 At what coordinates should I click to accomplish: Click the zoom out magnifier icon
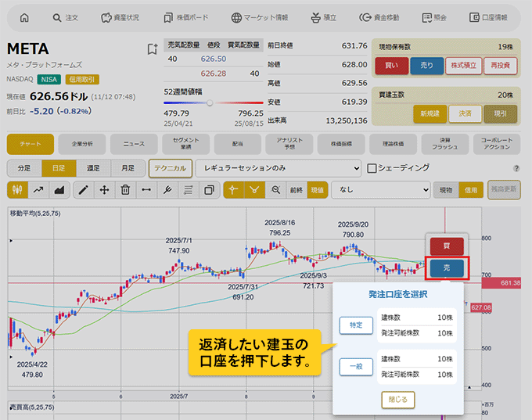click(275, 189)
